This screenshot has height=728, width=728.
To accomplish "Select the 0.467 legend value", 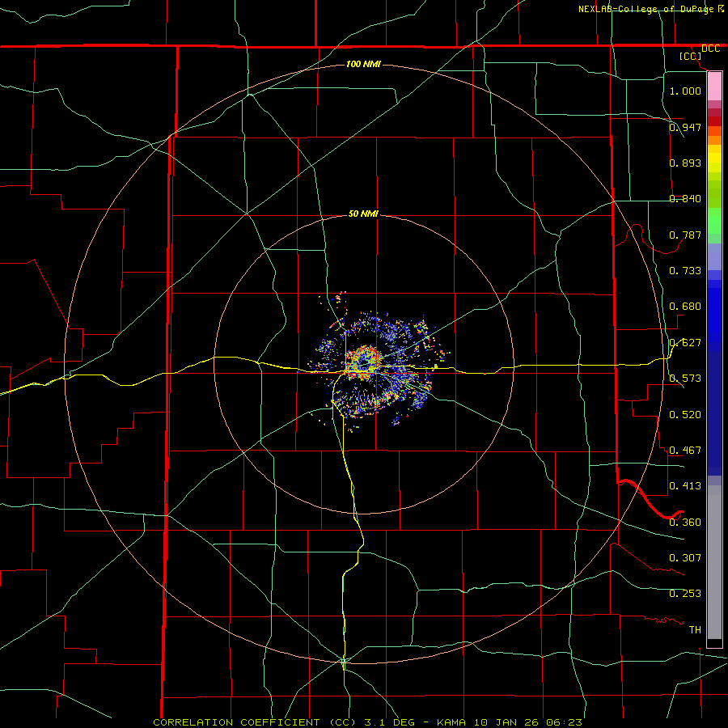I will 685,450.
